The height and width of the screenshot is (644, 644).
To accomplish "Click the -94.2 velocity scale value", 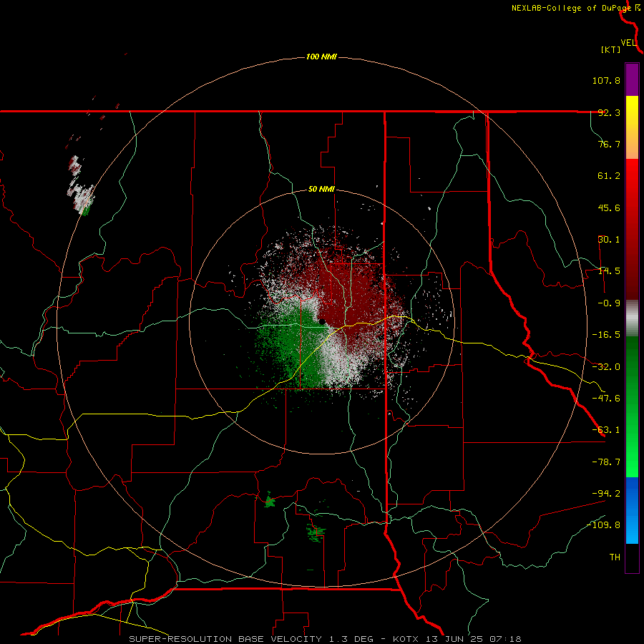I will (606, 493).
